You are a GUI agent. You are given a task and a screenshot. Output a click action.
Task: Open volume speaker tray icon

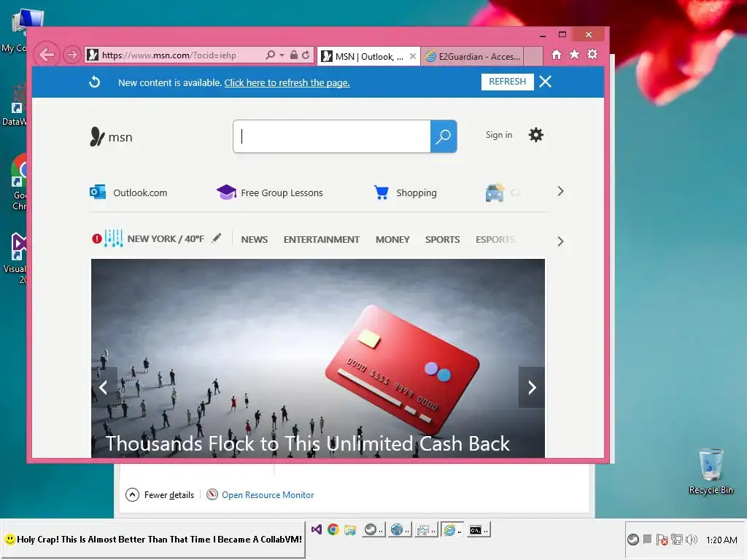[692, 540]
